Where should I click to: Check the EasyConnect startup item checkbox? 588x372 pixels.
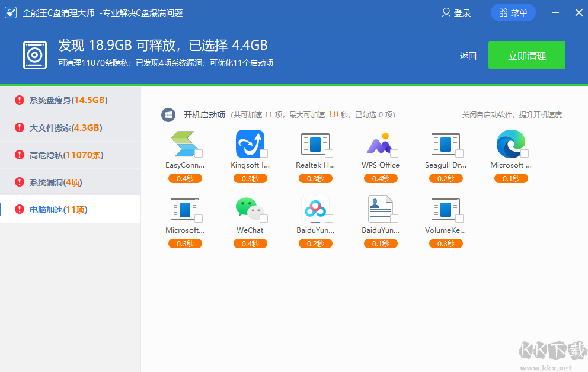[199, 153]
